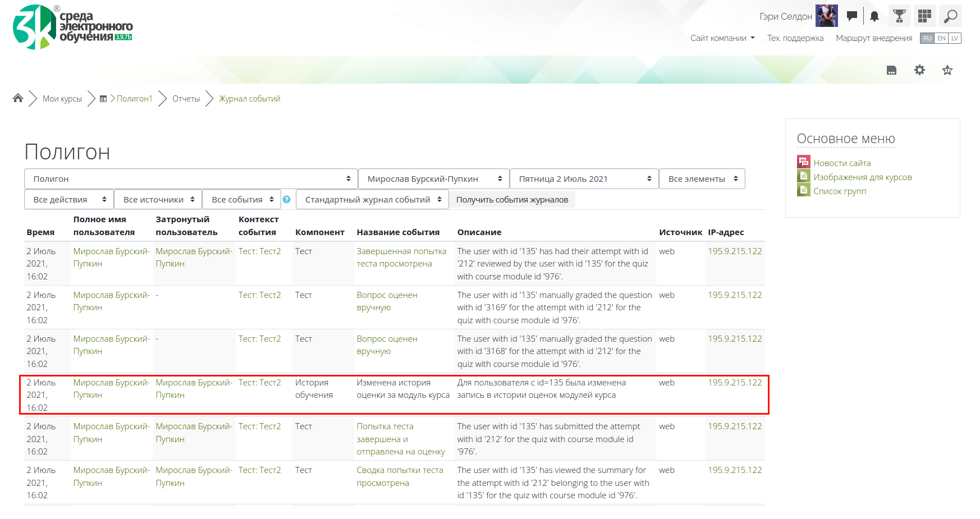980x519 pixels.
Task: Open the Пятница 2 Июль 2021 date dropdown
Action: tap(584, 179)
